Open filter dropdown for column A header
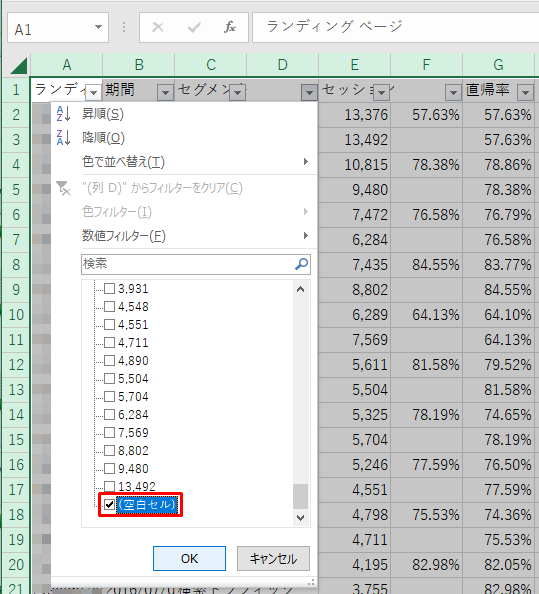Viewport: 539px width, 594px height. (94, 92)
